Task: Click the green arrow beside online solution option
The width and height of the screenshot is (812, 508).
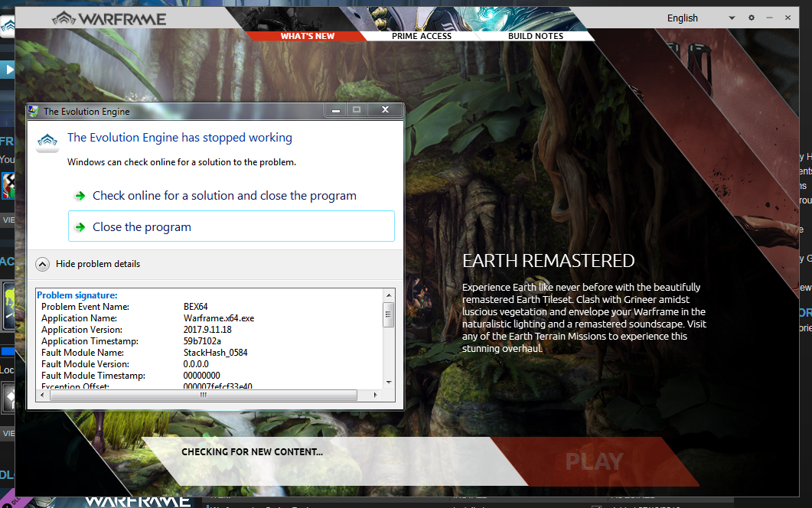Action: pyautogui.click(x=80, y=196)
